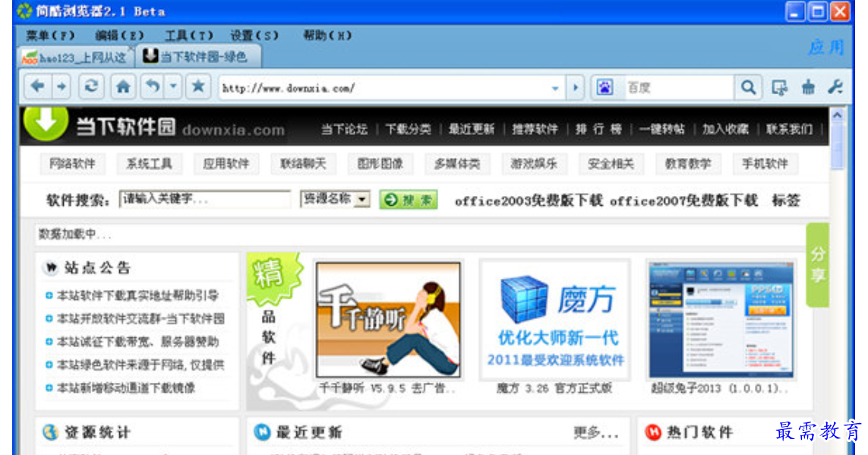This screenshot has height=455, width=868.
Task: Select the 教育教学 category button
Action: [688, 164]
